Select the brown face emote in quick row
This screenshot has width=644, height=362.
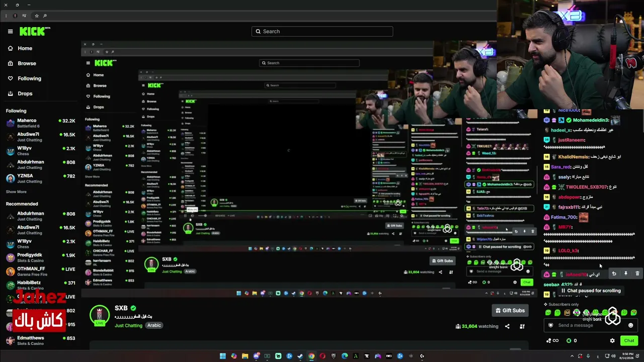(567, 313)
